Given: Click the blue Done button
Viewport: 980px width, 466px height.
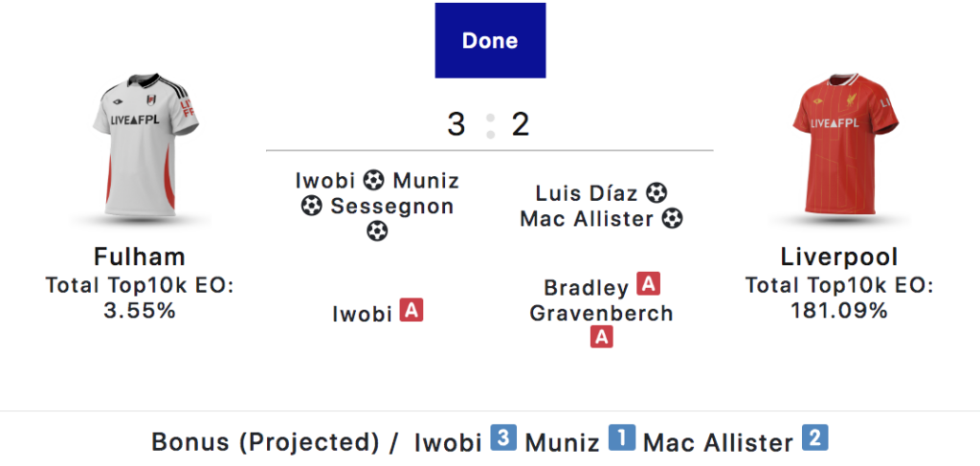Looking at the screenshot, I should [490, 40].
